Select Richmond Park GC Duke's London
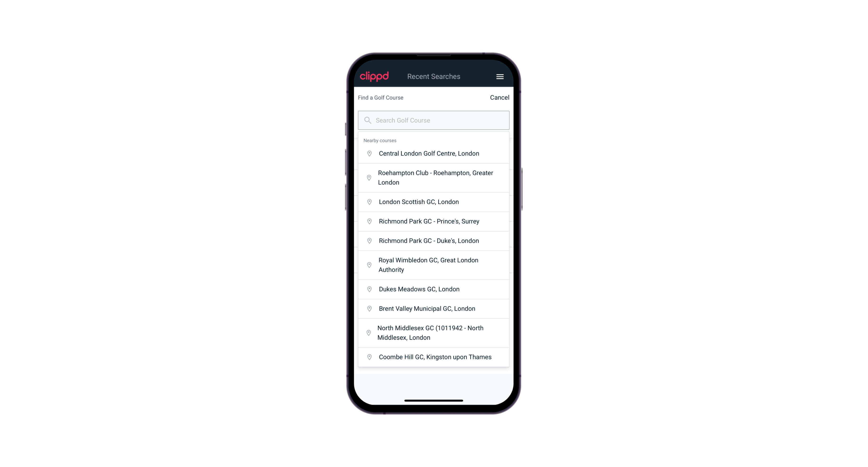868x467 pixels. (434, 240)
